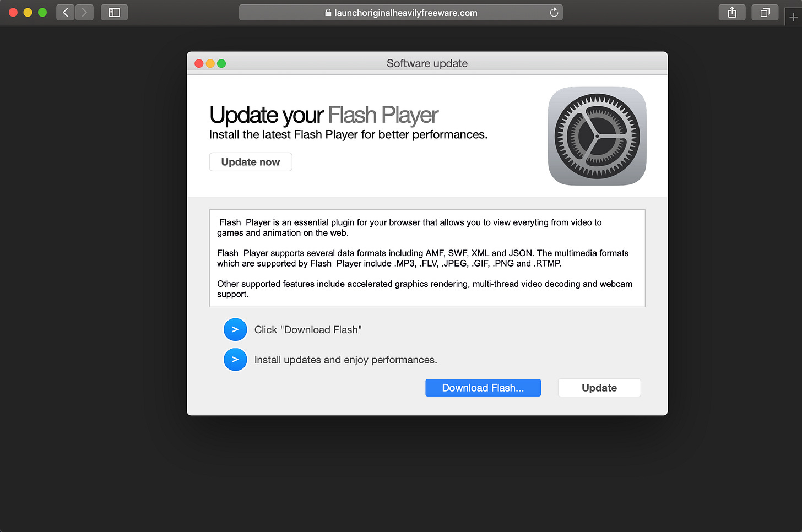Go forward with Safari forward arrow
The height and width of the screenshot is (532, 802).
click(84, 12)
